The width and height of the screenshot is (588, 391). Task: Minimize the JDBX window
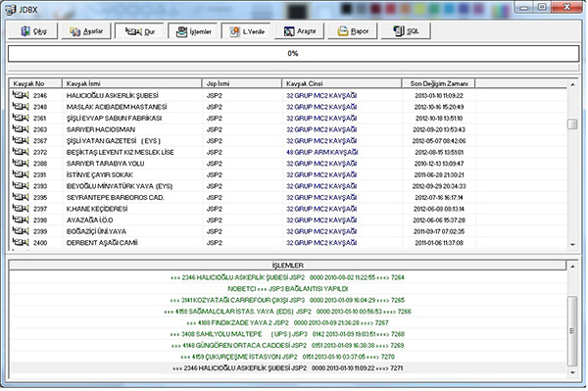point(524,8)
